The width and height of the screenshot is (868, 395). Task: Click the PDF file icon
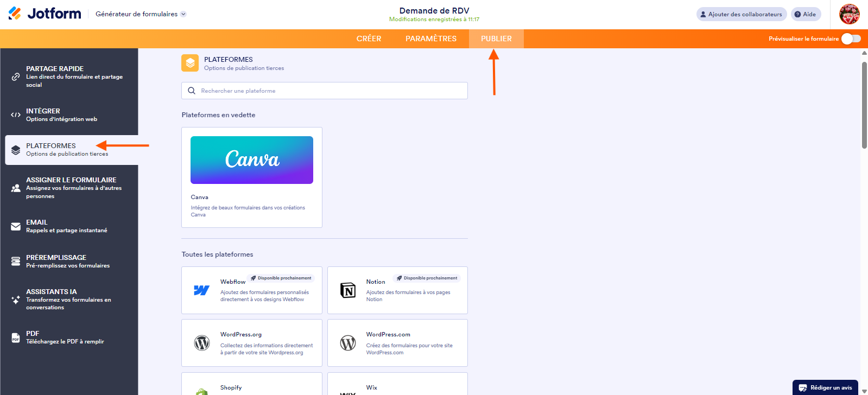click(16, 337)
